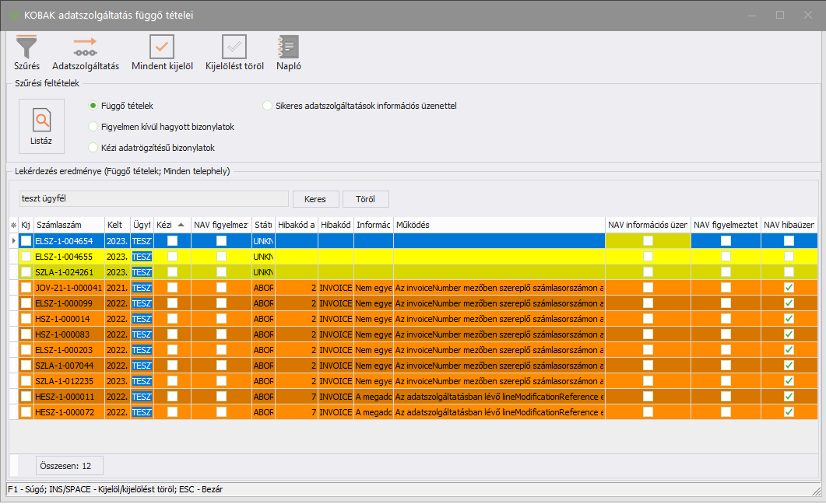Click the Adatszolgáltatás arrow icon
This screenshot has height=504, width=826.
click(x=85, y=47)
